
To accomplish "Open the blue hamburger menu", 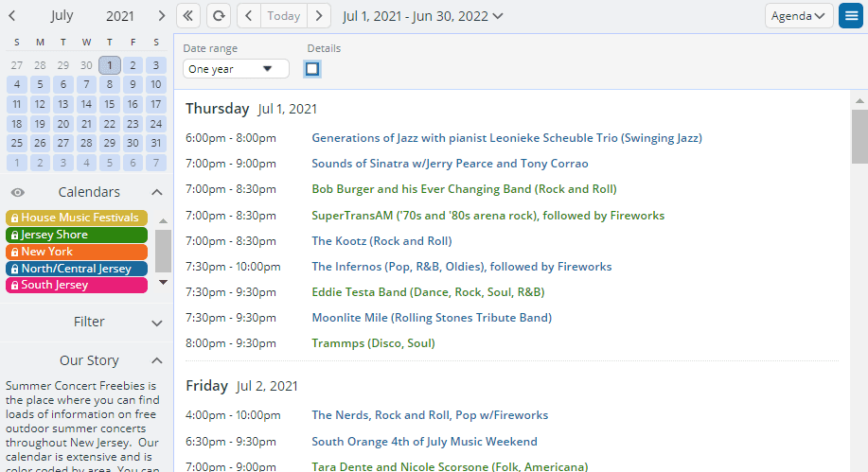I will [850, 16].
